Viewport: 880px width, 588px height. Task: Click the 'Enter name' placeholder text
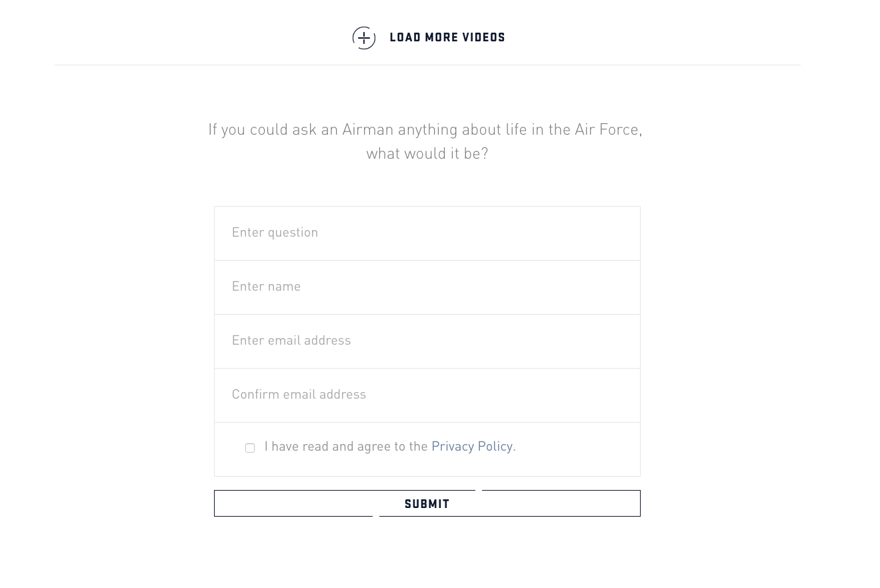(266, 287)
